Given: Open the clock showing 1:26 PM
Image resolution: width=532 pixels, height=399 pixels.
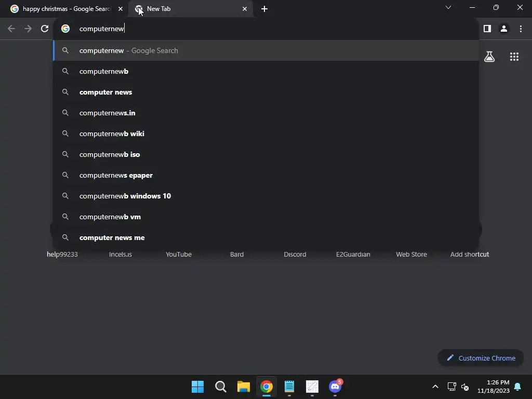Looking at the screenshot, I should (494, 387).
